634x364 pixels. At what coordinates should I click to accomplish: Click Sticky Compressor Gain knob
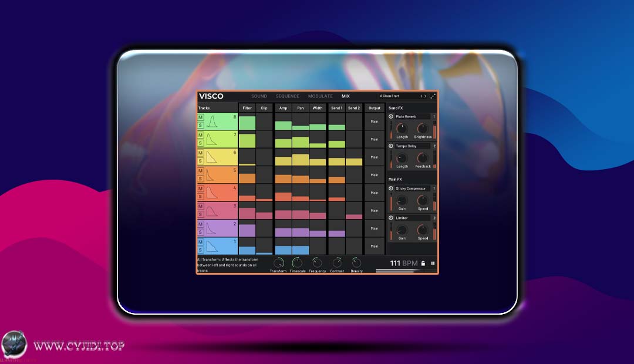pyautogui.click(x=402, y=201)
